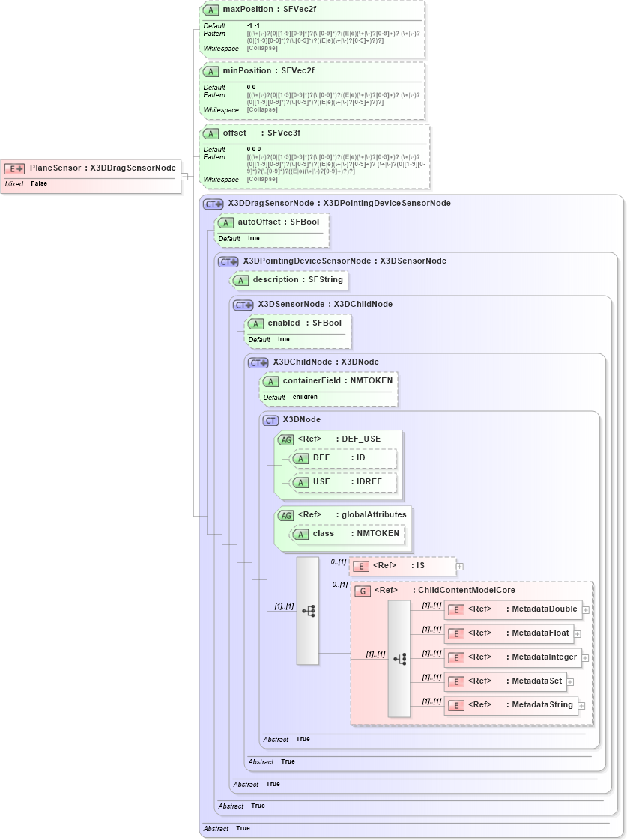
Task: Click the DEF_USE attribute group AG icon
Action: point(286,439)
